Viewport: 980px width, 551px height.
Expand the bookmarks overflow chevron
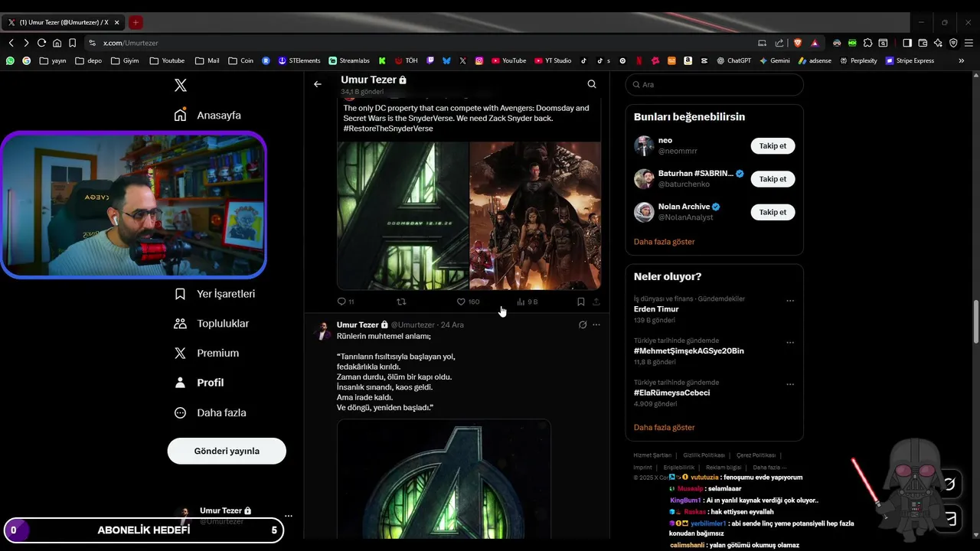pyautogui.click(x=962, y=60)
